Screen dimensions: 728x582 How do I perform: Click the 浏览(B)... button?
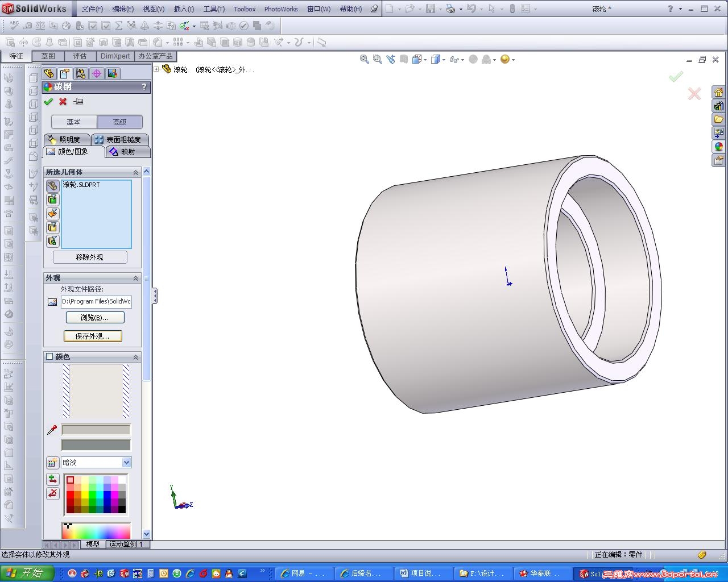pyautogui.click(x=94, y=318)
